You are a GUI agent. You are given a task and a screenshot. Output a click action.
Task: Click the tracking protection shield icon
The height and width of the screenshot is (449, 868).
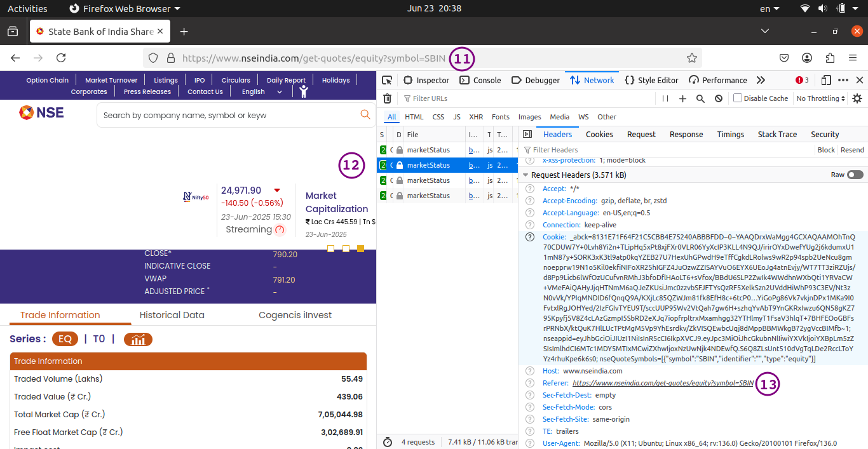(153, 58)
